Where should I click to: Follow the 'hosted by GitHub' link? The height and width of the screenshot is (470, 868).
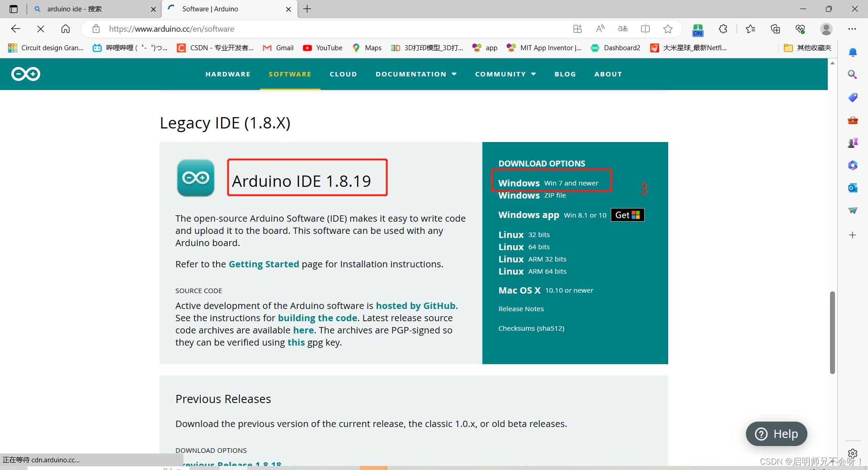(415, 306)
